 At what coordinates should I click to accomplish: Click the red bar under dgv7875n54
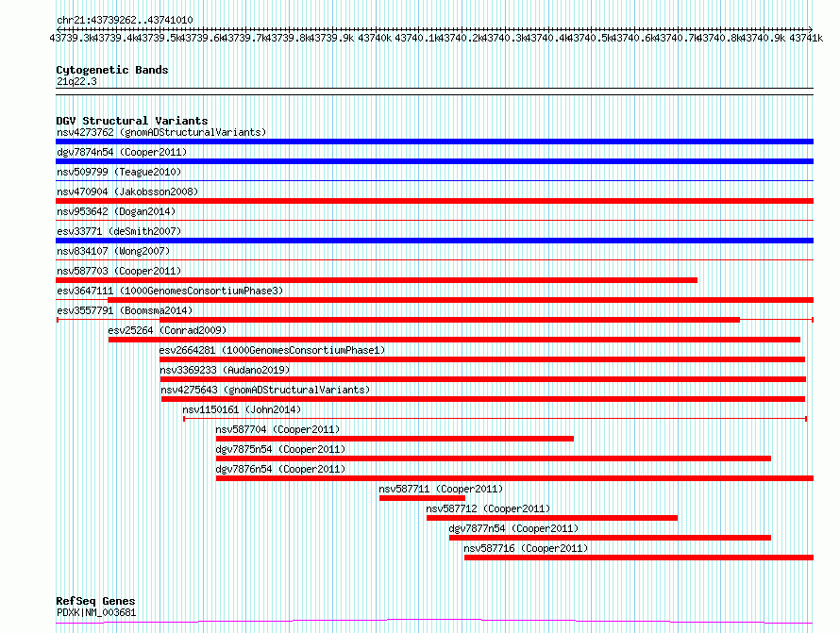[x=494, y=458]
